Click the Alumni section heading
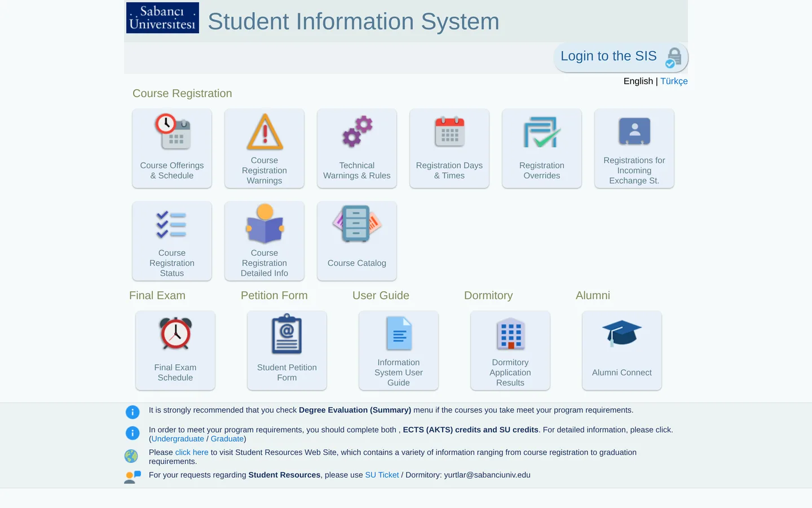Screen dimensions: 812x508 coord(593,296)
